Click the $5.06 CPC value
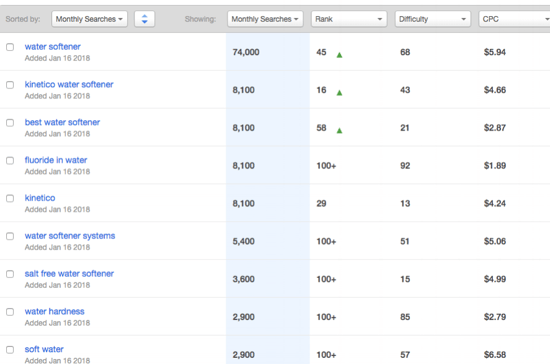This screenshot has width=550, height=364. 495,242
